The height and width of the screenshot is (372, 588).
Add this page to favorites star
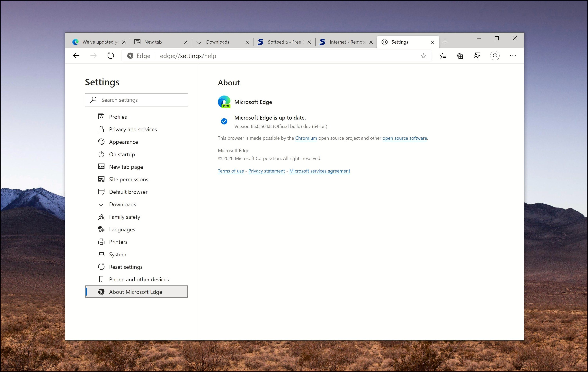pyautogui.click(x=424, y=56)
